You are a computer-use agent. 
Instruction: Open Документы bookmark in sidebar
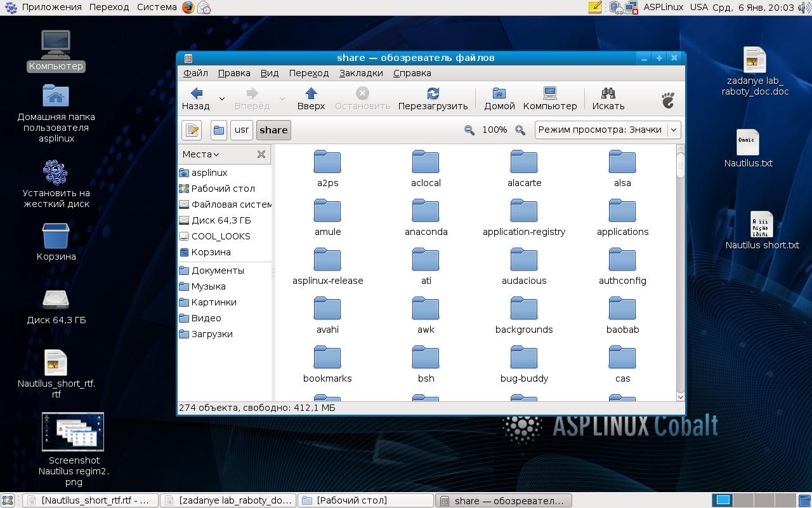(x=225, y=271)
